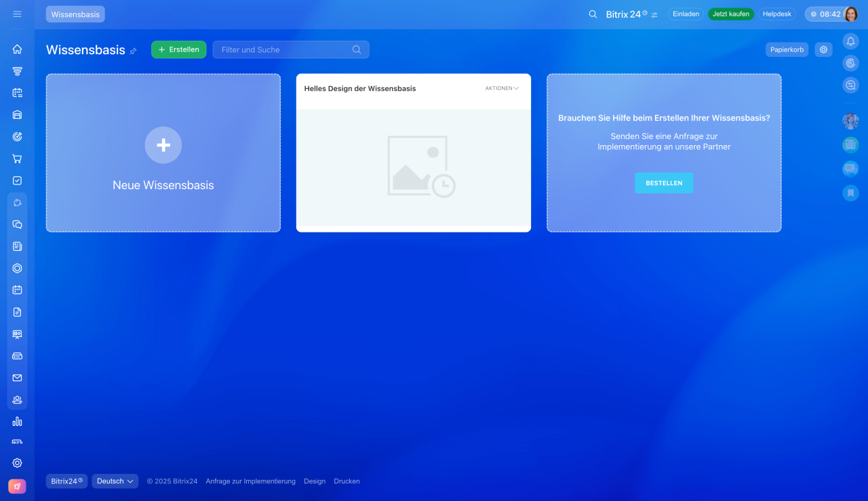
Task: Open the blue message bubble icon on the right
Action: coord(850,169)
